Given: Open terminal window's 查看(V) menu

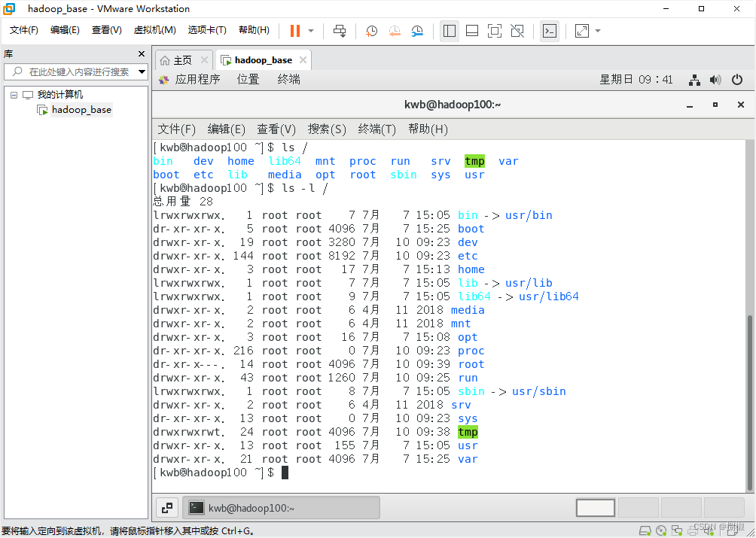Looking at the screenshot, I should (276, 129).
